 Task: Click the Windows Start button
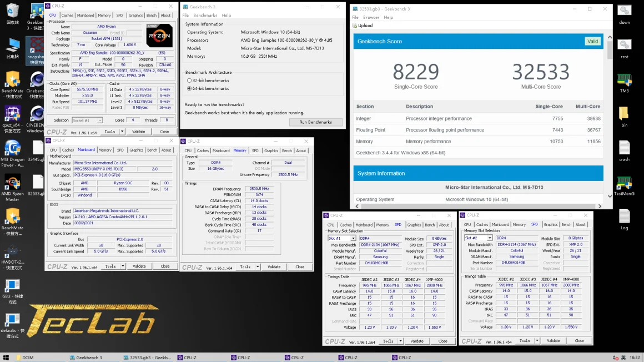pos(6,358)
